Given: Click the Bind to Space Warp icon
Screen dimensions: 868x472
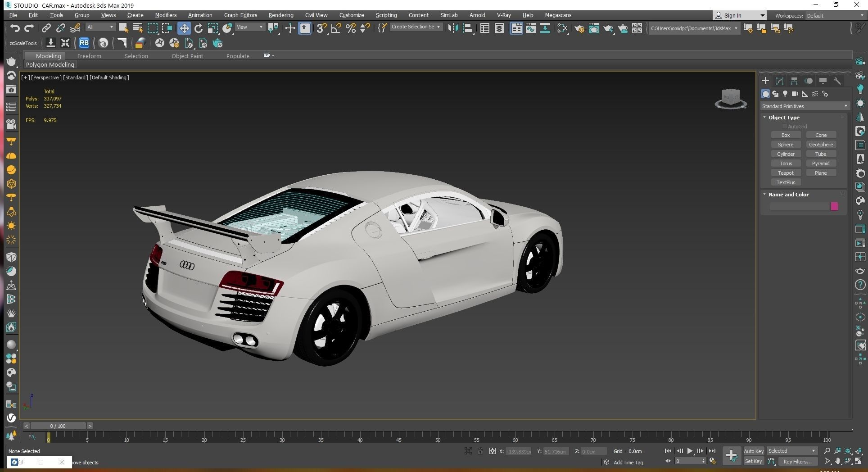Looking at the screenshot, I should point(75,28).
